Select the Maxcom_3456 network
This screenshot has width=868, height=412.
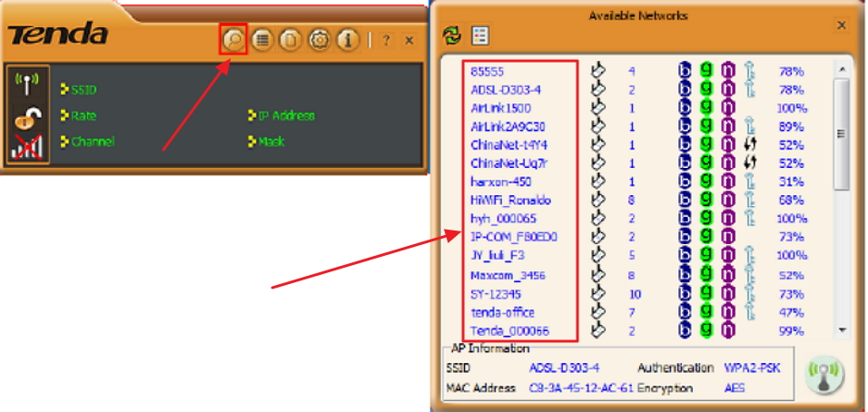coord(508,275)
